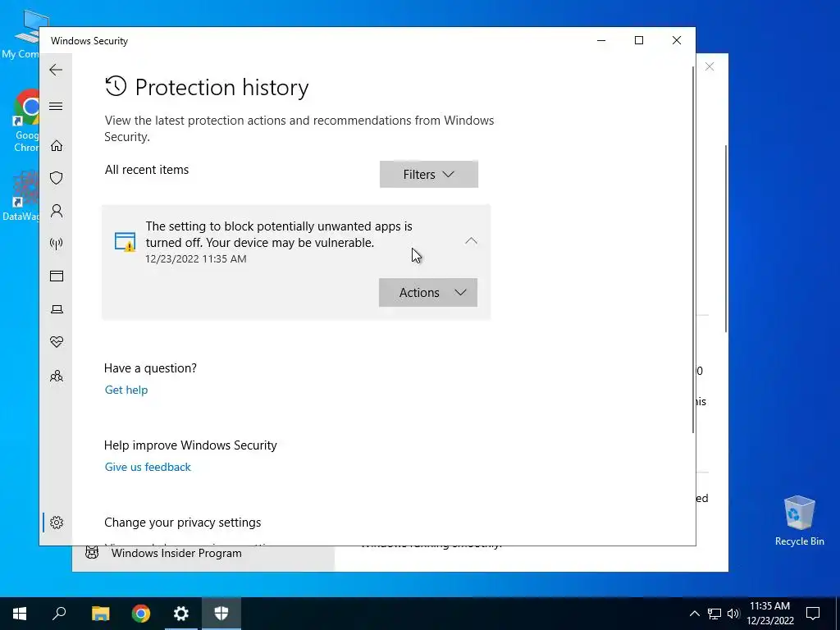Go back using the arrow in Windows Security

56,70
